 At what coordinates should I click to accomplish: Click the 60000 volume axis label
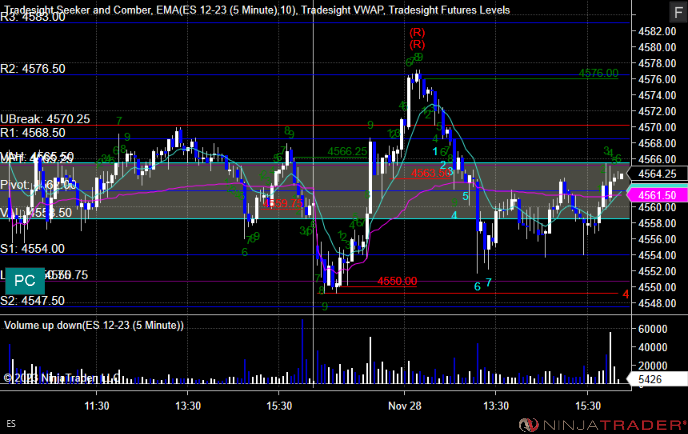click(x=652, y=329)
